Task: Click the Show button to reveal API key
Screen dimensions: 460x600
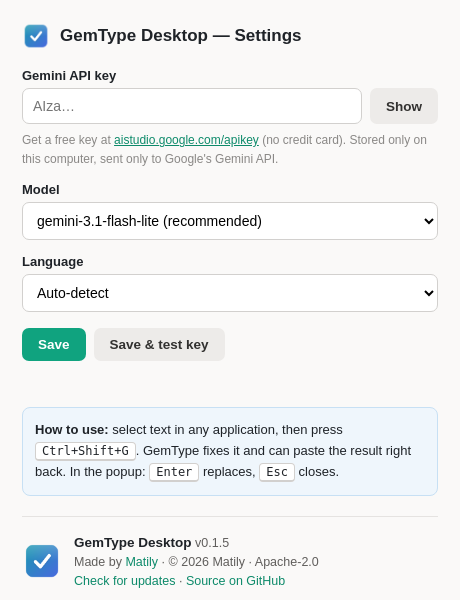Action: click(x=404, y=106)
